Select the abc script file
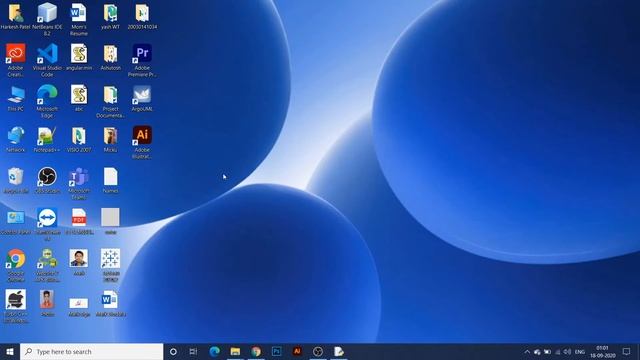640x360 pixels. (78, 95)
